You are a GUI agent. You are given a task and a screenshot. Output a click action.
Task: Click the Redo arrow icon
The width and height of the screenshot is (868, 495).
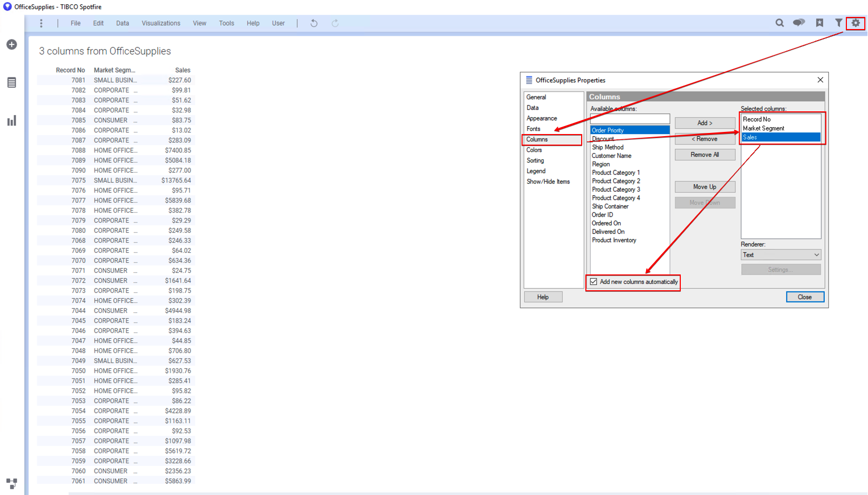335,23
